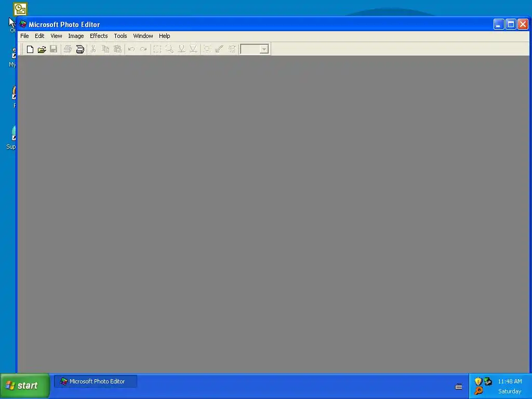Screen dimensions: 532x399
Task: Click the Paste clipboard toolbar icon
Action: 117,49
